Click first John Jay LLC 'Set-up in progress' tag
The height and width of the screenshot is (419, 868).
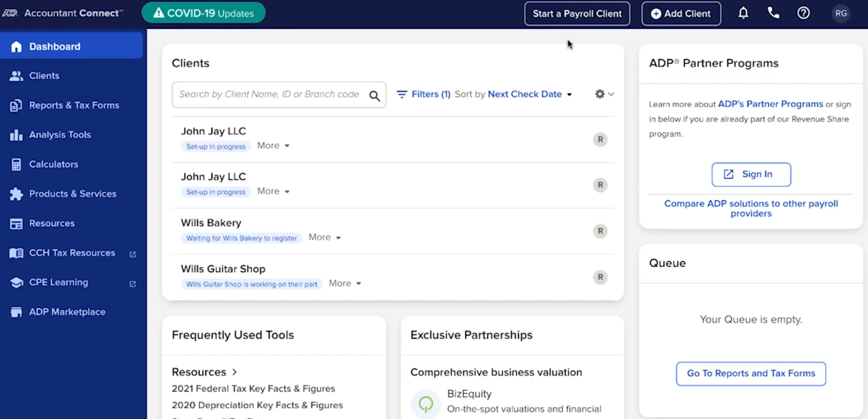click(216, 147)
